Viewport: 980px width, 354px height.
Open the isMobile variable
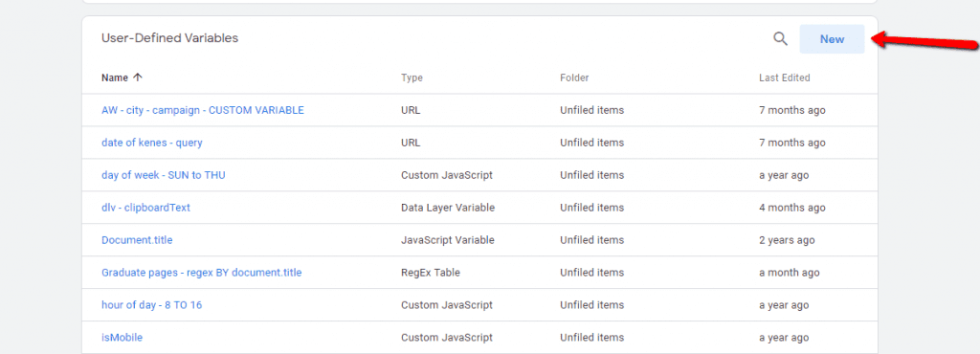click(122, 337)
